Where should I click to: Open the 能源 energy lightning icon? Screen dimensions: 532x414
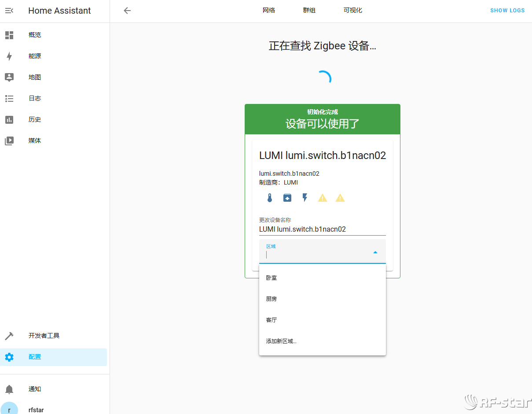coord(9,56)
